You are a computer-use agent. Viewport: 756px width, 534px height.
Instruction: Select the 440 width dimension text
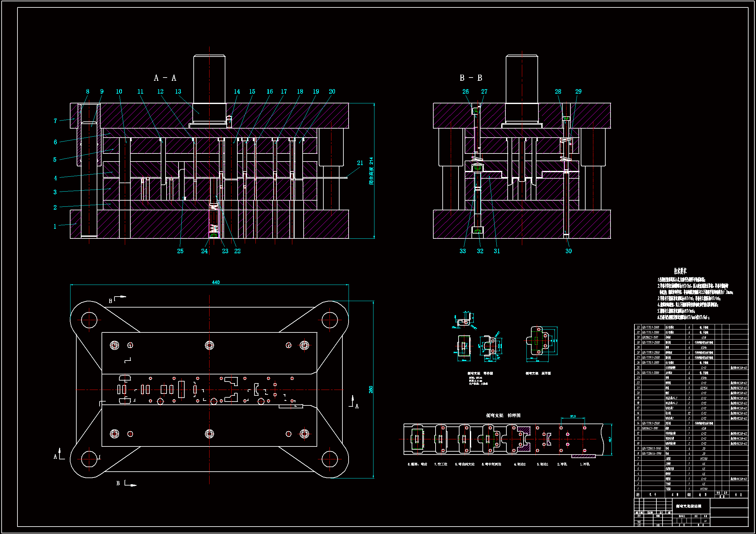(216, 282)
